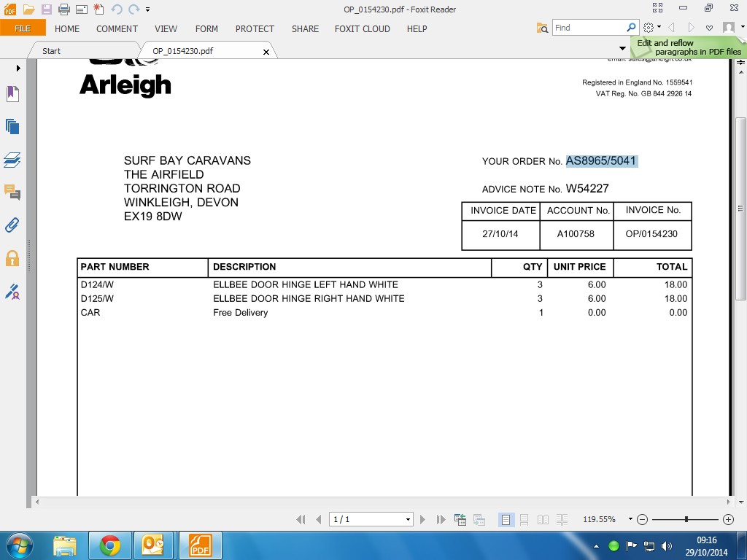Screen dimensions: 747x560
Task: Open the Digital Signatures panel icon
Action: click(x=12, y=291)
